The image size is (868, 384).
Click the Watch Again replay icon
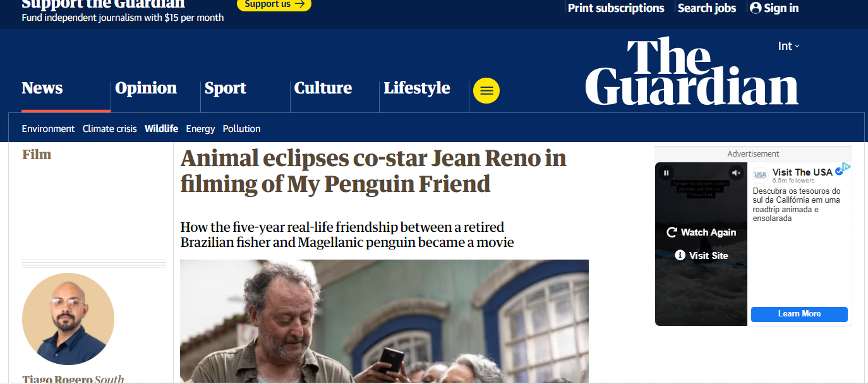coord(672,232)
